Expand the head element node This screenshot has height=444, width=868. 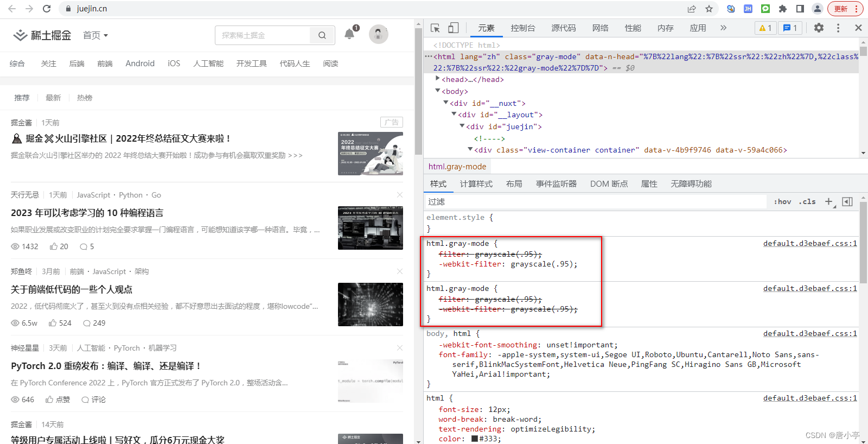tap(437, 79)
